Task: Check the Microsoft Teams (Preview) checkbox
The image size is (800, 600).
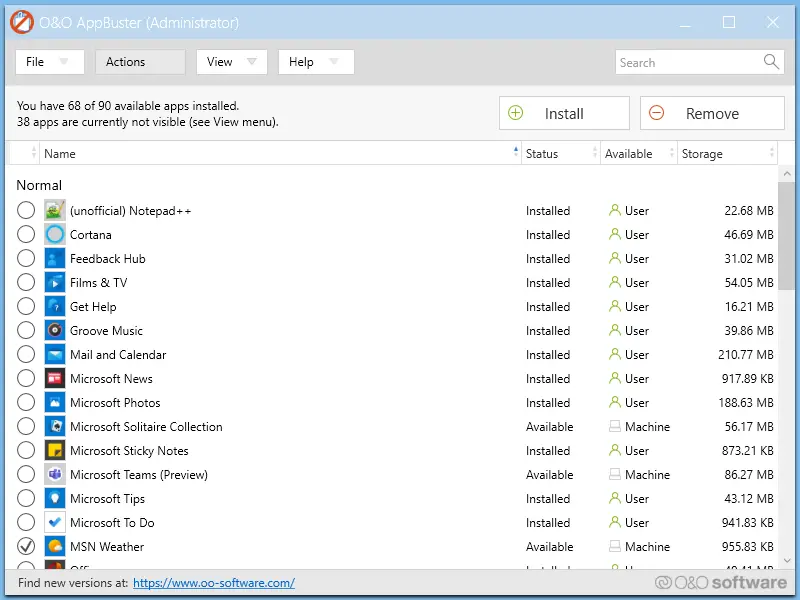Action: click(x=26, y=474)
